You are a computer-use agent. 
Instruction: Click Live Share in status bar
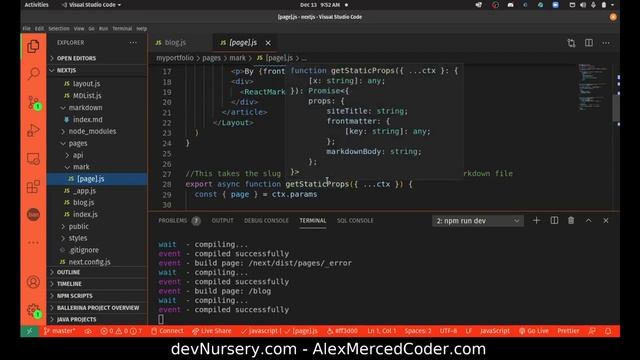211,331
